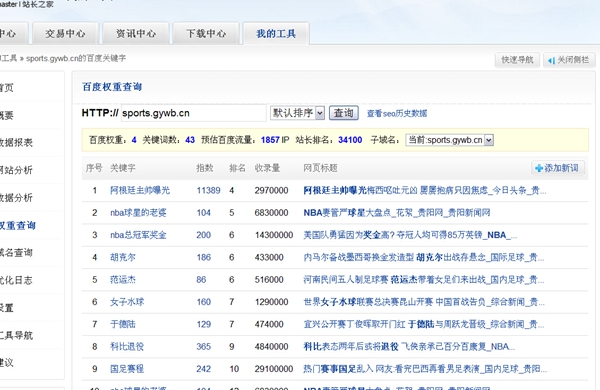Open the 查看seo历史数据 link
Image resolution: width=600 pixels, height=390 pixels.
[397, 113]
